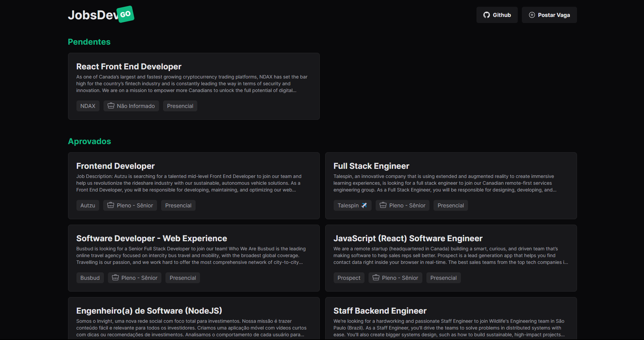Click the Talespin company tag
This screenshot has width=644, height=340.
coord(353,205)
